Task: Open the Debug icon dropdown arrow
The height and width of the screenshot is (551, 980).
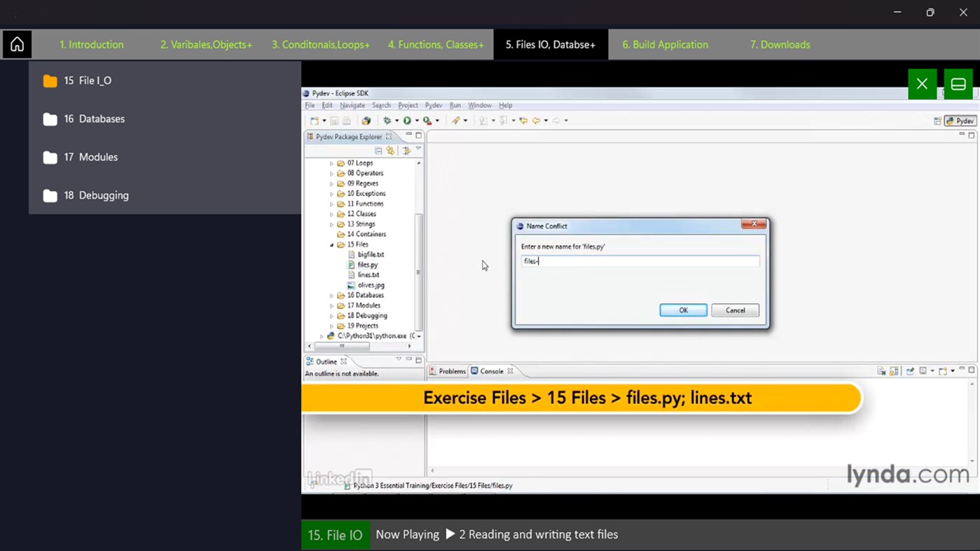Action: [x=396, y=120]
